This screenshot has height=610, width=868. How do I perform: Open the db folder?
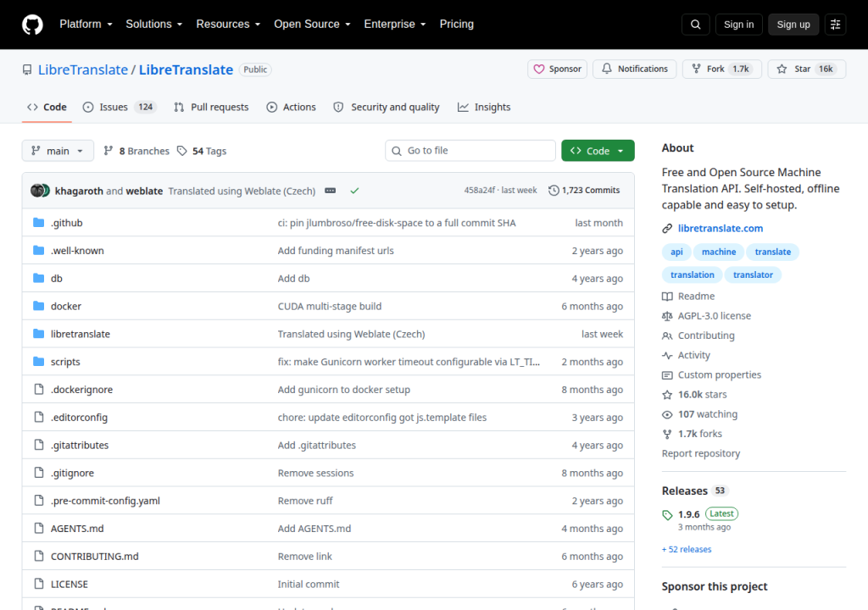pos(57,278)
